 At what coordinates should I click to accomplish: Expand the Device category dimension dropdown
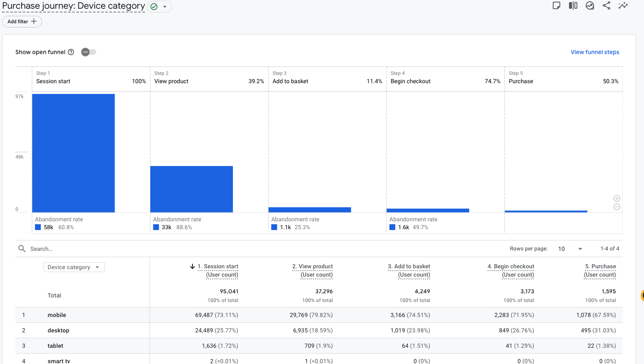coord(74,267)
